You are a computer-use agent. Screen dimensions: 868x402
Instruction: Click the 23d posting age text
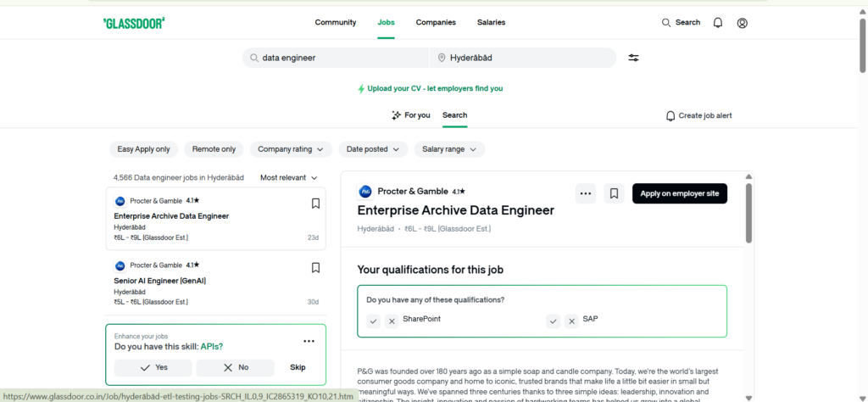click(x=314, y=237)
